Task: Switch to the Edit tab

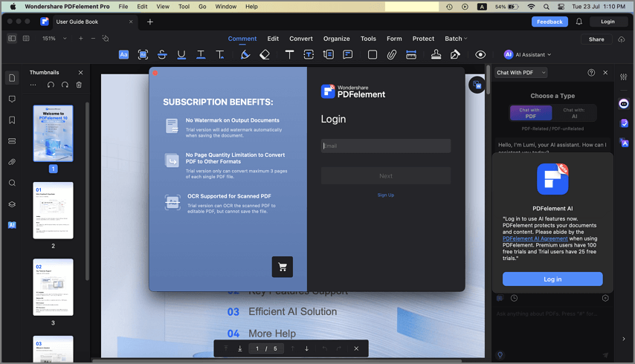Action: click(273, 39)
